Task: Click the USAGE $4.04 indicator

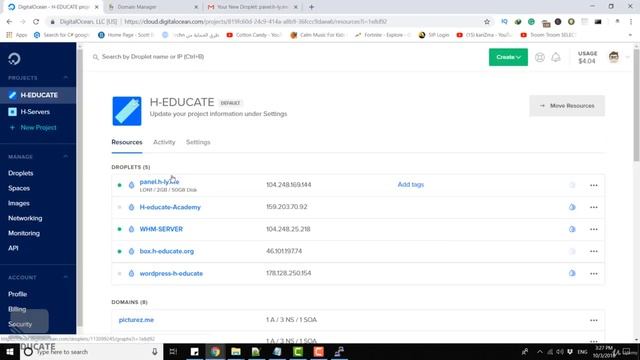Action: point(587,57)
